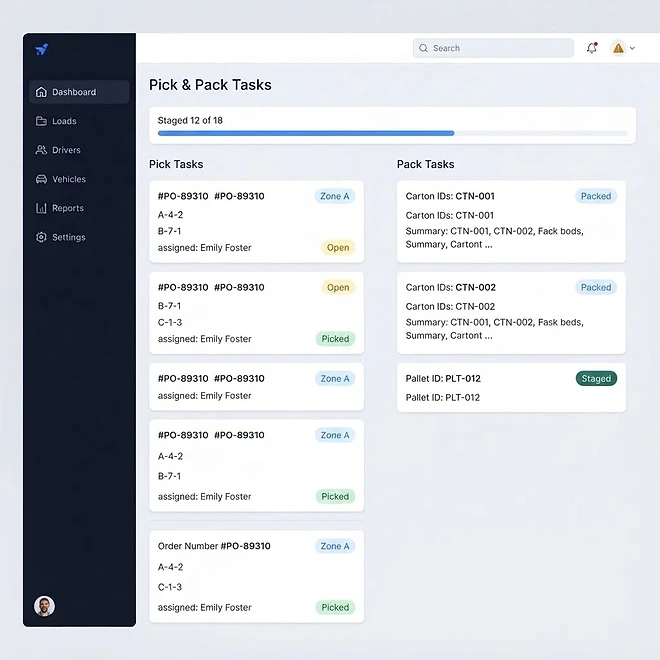Click Summary text in CTN-002 card

[495, 329]
